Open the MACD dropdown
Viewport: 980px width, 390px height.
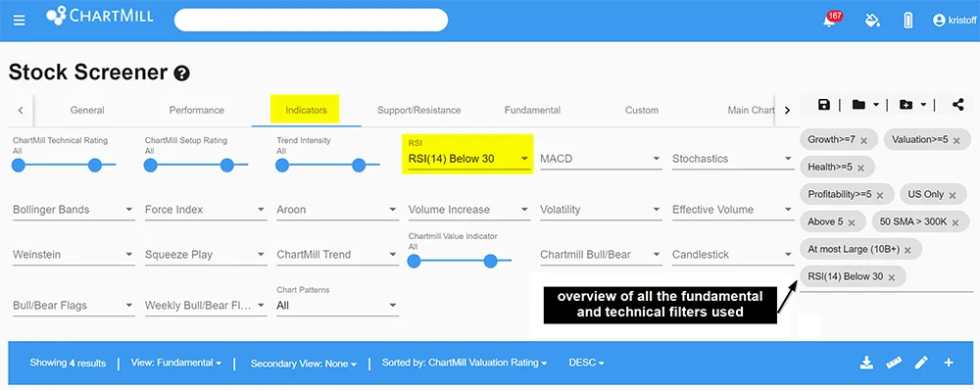click(x=601, y=159)
